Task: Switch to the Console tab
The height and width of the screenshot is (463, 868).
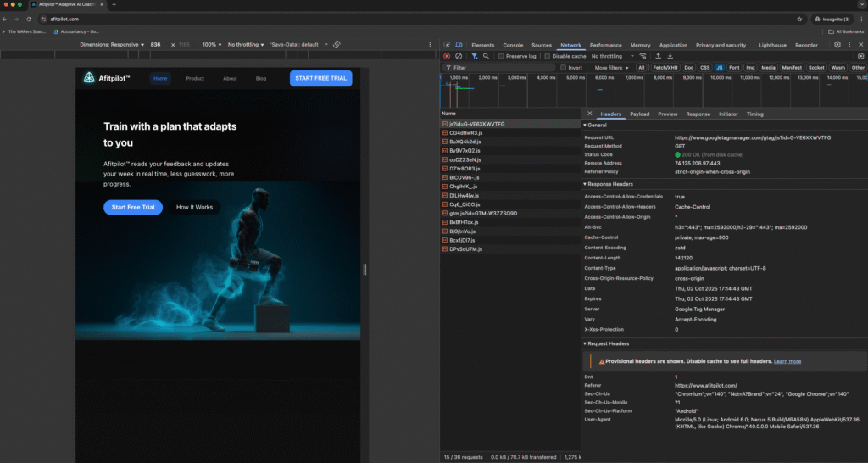Action: [513, 45]
